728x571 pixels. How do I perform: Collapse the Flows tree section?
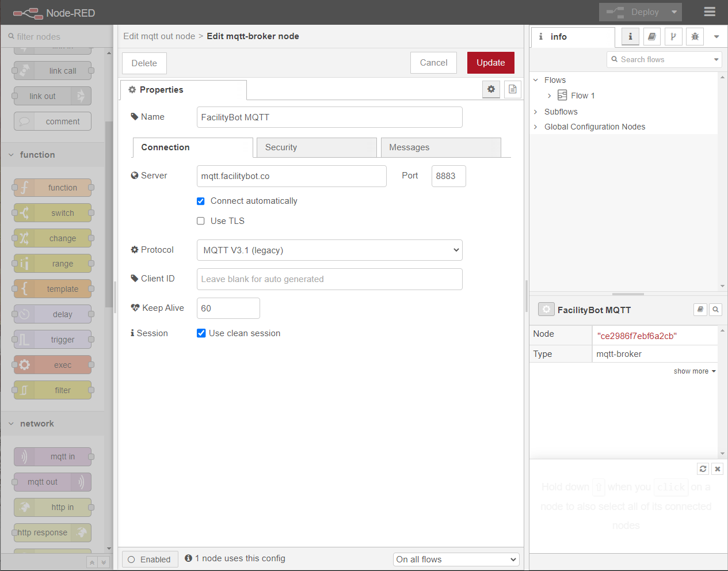[536, 80]
